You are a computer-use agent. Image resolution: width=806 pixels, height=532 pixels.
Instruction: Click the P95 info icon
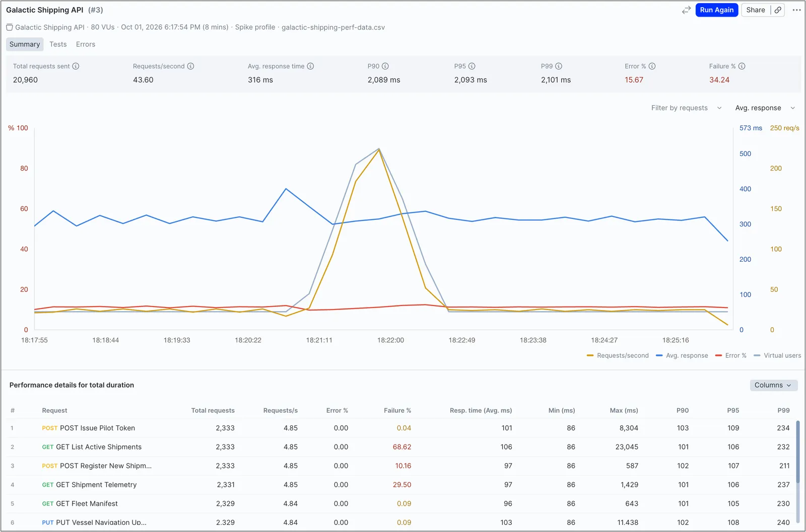click(x=472, y=66)
